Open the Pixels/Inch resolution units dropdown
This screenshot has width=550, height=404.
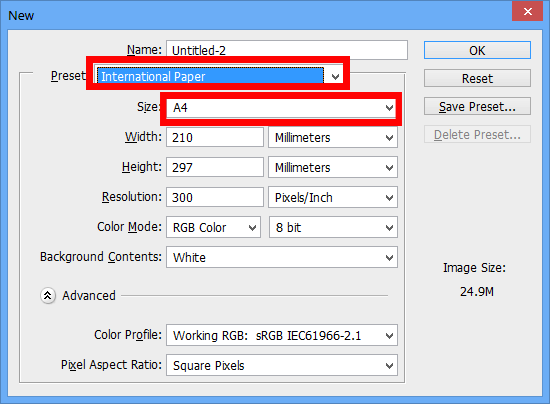[x=333, y=197]
